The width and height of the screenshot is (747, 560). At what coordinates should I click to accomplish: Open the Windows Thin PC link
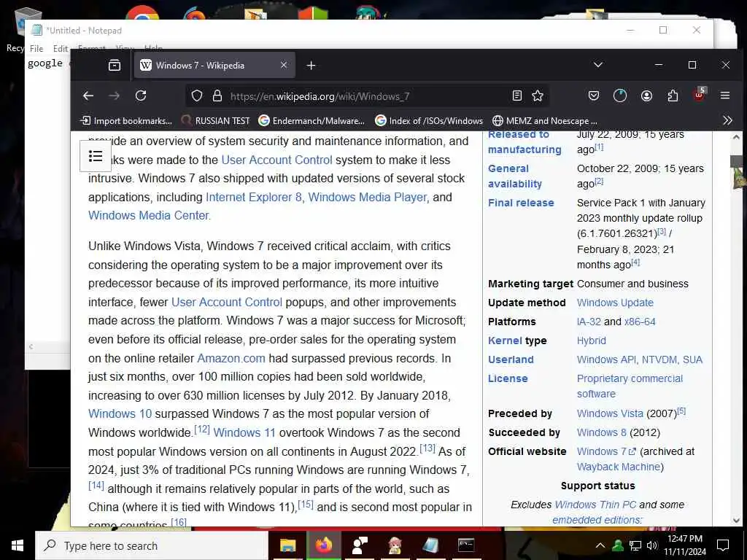(595, 505)
